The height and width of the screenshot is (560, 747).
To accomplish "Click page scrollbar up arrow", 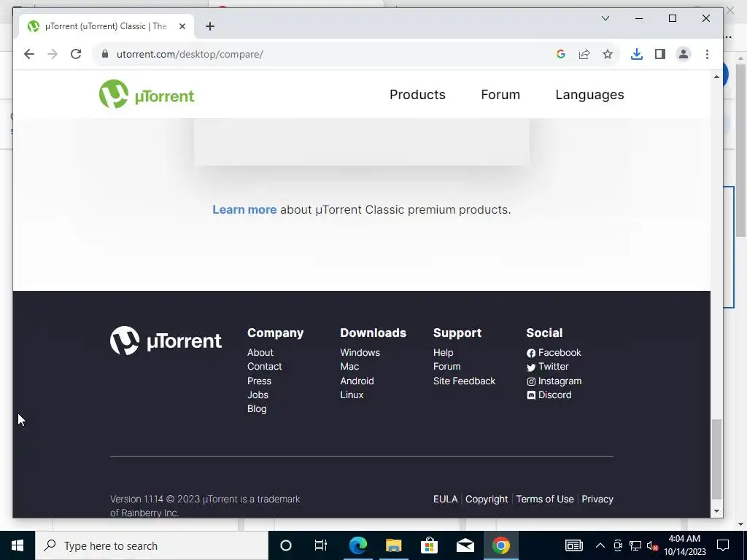I will pyautogui.click(x=716, y=77).
